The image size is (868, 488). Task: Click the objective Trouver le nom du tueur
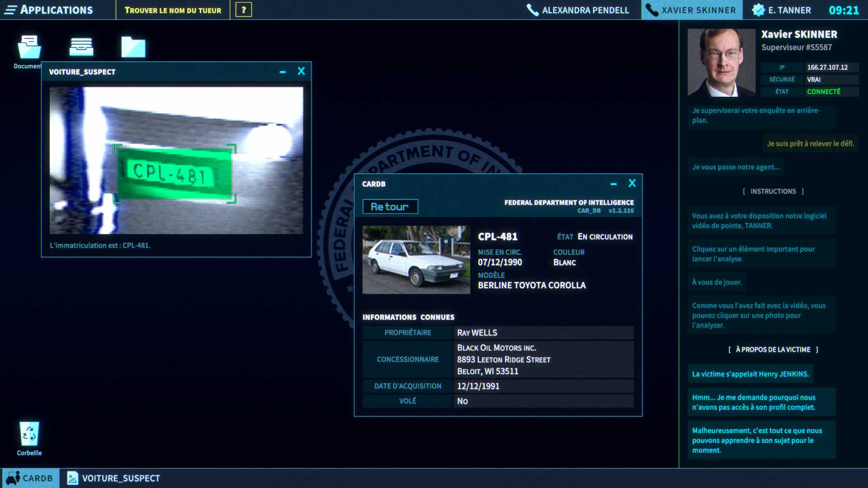[x=173, y=10]
